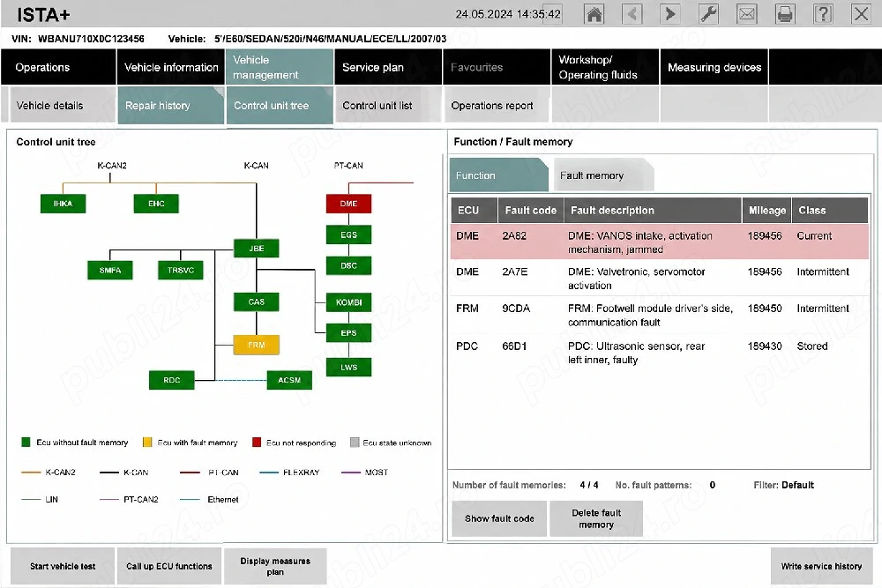Open the Repair history subtab
The height and width of the screenshot is (588, 882).
coord(171,105)
